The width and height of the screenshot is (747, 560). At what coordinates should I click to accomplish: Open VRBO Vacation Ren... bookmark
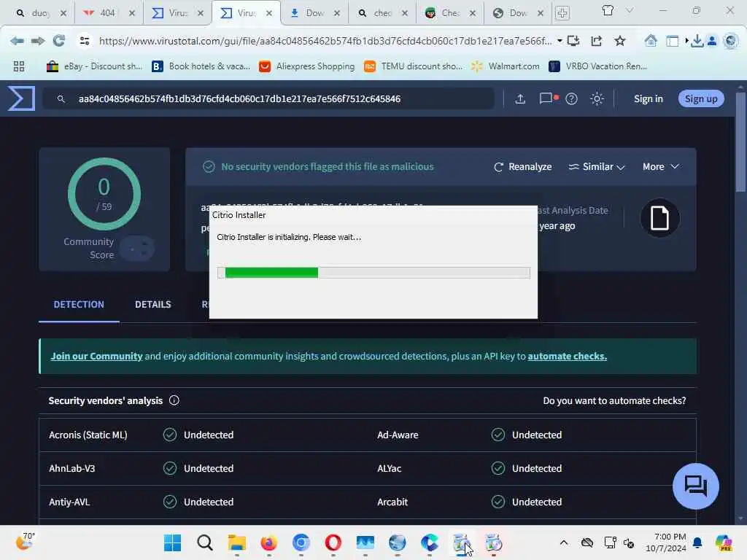coord(598,66)
